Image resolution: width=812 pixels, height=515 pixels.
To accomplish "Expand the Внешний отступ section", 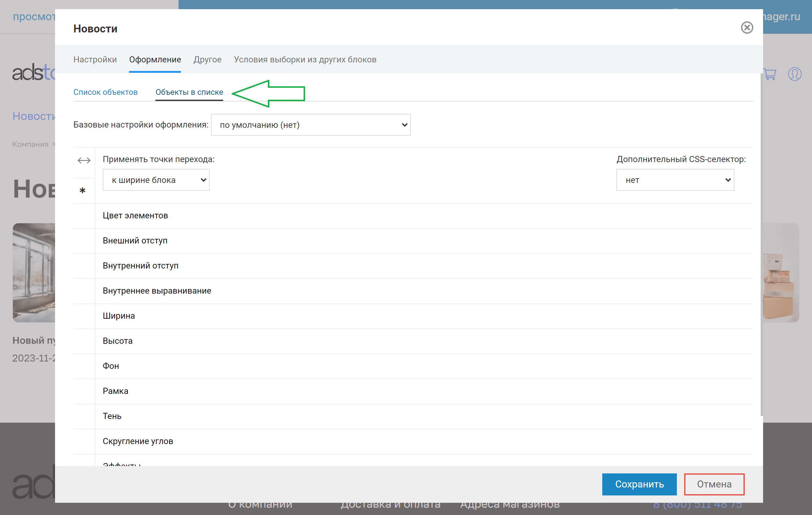I will click(x=135, y=240).
